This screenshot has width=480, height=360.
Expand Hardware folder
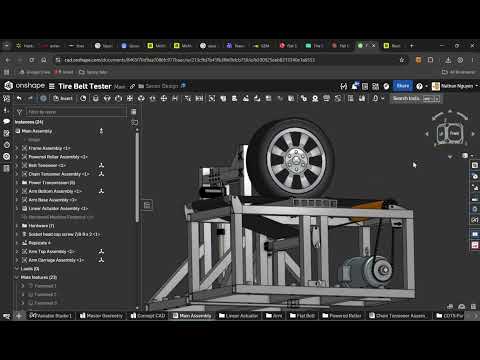17,226
